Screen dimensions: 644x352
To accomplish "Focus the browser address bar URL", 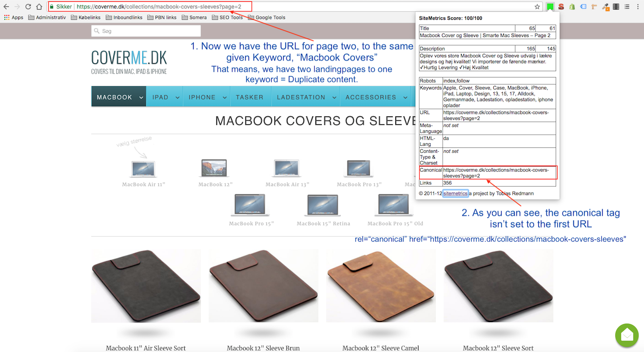I will [159, 7].
